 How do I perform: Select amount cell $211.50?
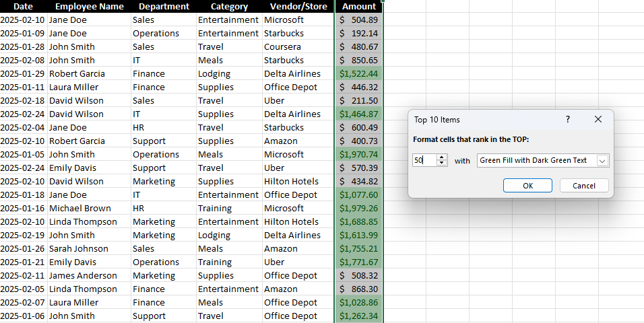click(359, 100)
